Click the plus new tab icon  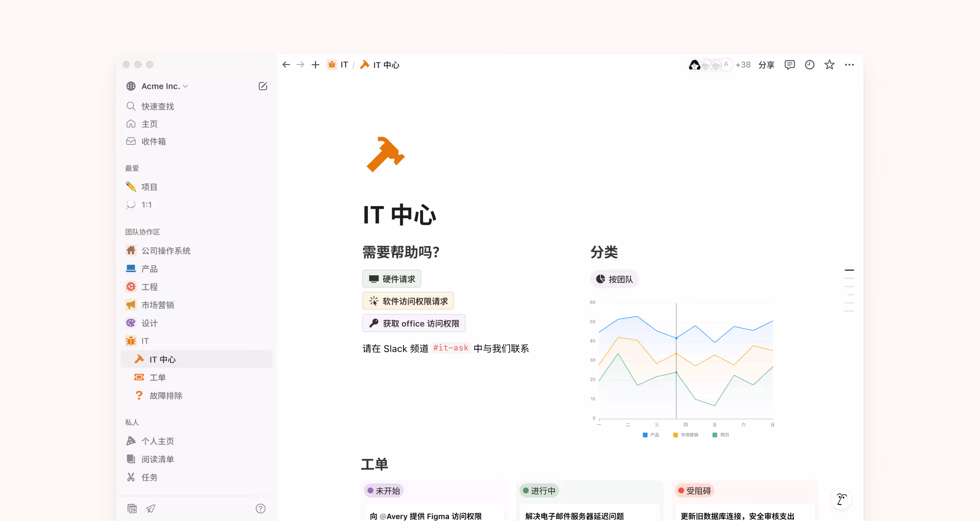(x=315, y=65)
